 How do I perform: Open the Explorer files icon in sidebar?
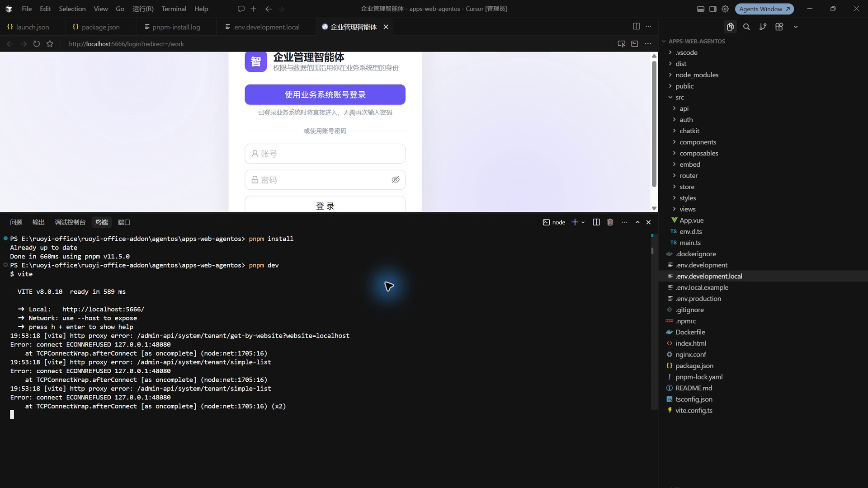tap(730, 27)
